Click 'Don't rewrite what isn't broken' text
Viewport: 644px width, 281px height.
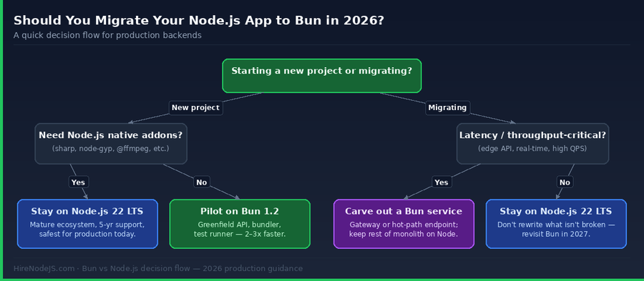(x=552, y=225)
